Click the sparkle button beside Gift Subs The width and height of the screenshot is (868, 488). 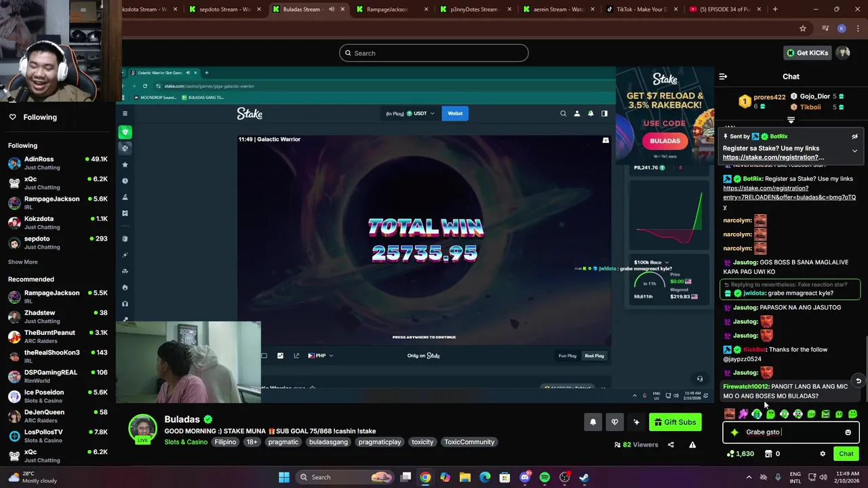[636, 422]
